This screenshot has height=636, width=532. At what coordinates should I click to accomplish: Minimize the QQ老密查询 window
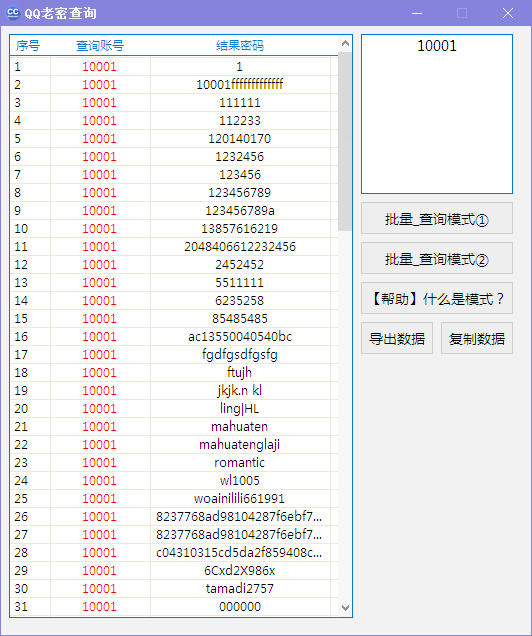coord(417,13)
